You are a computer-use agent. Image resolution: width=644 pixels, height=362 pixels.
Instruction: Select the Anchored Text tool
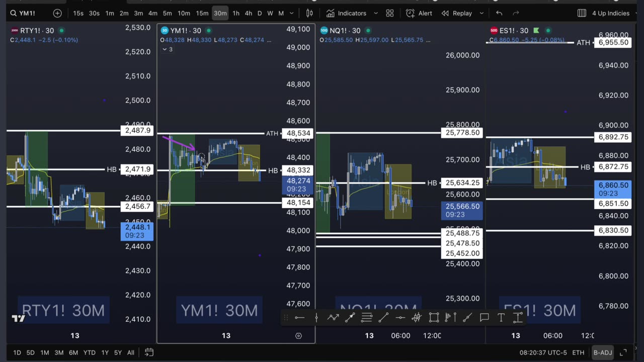(518, 317)
